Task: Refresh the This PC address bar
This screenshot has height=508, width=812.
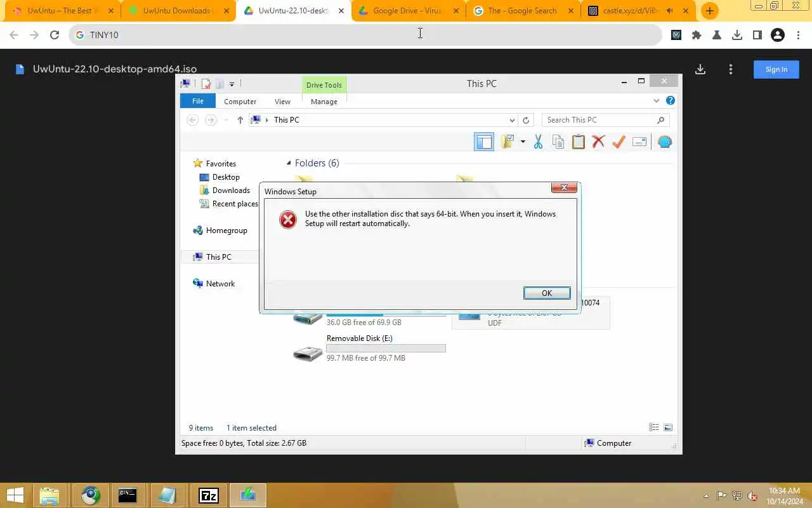Action: (x=526, y=120)
